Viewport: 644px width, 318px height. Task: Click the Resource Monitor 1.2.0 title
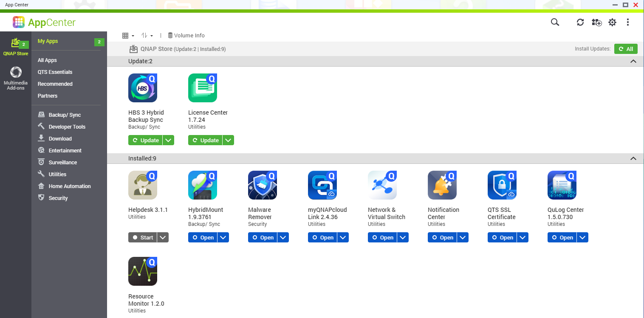[146, 300]
